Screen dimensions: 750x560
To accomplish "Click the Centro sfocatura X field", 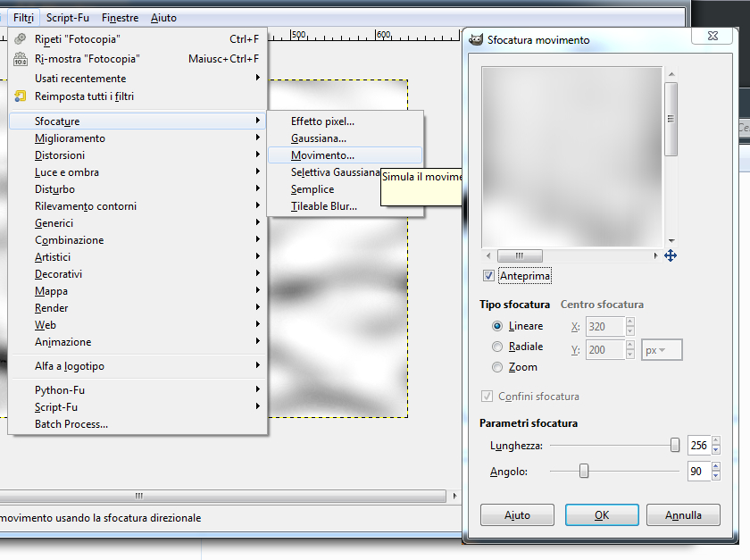I will coord(604,326).
